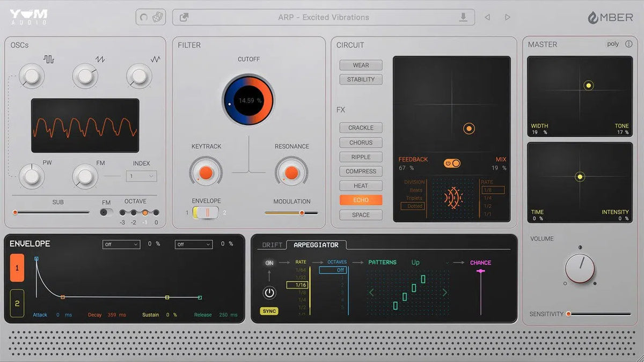This screenshot has height=362, width=644.
Task: Click the SYNC toggle in the Arpeggiator
Action: pyautogui.click(x=268, y=311)
